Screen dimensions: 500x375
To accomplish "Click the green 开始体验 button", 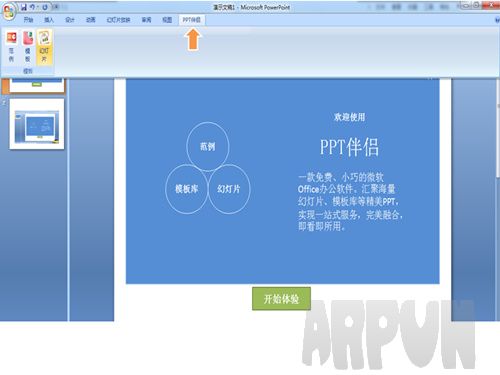I will pos(281,299).
